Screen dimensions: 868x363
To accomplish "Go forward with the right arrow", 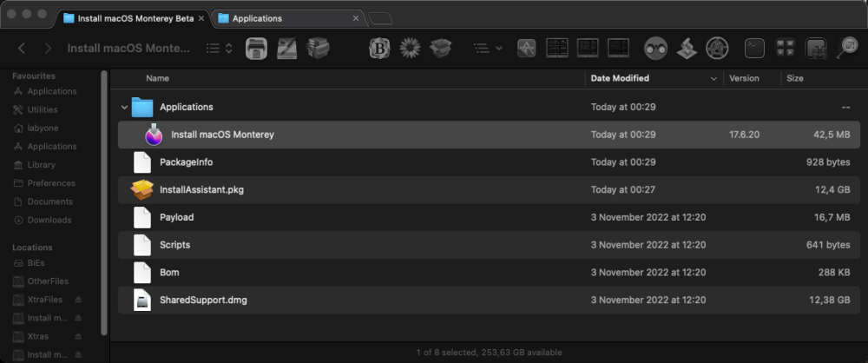I will point(48,49).
